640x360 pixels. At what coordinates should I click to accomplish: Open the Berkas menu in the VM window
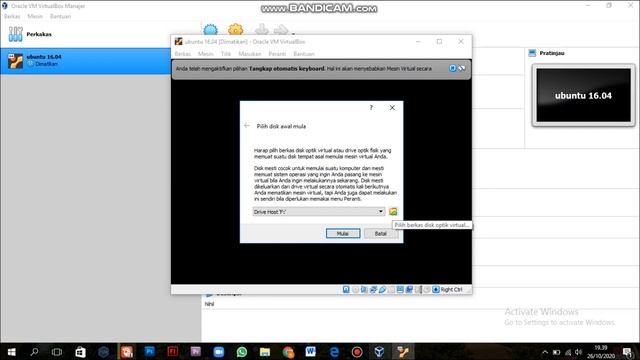(182, 54)
